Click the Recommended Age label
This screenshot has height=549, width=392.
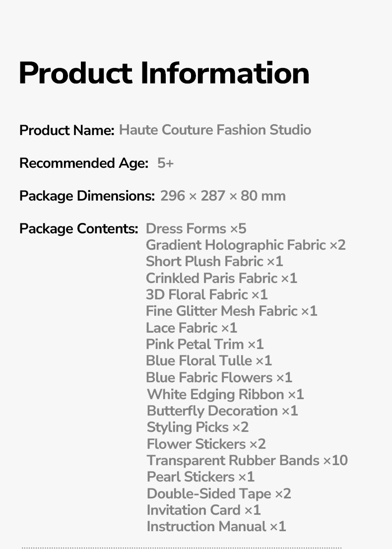click(x=84, y=163)
